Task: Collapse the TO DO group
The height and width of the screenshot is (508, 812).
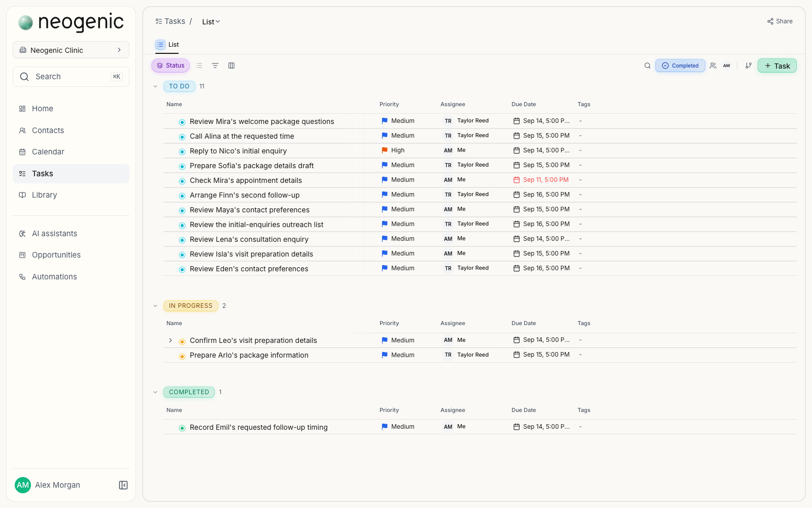Action: click(155, 86)
